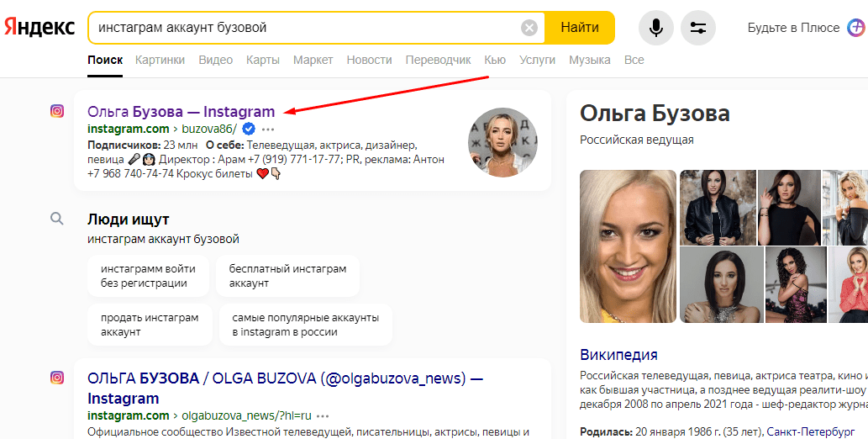Open the Карты tab
868x439 pixels.
tap(263, 60)
